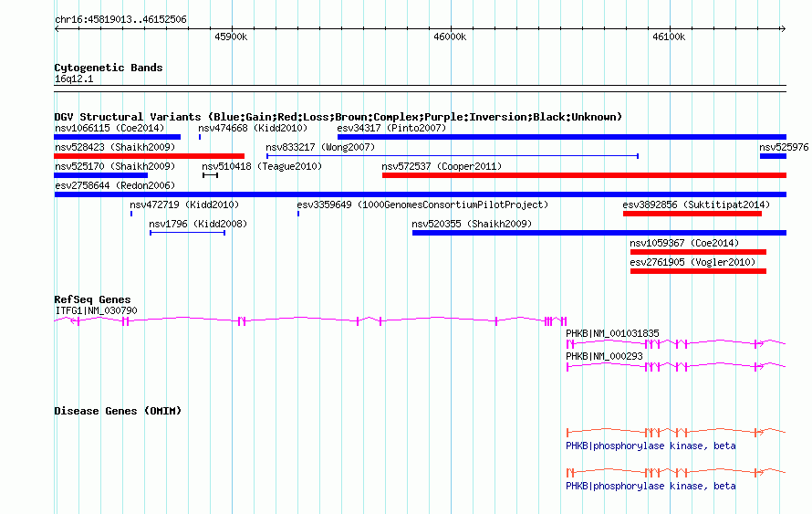Click the esv3892856 (Suktitipat2014) label
The height and width of the screenshot is (514, 812).
coord(696,205)
